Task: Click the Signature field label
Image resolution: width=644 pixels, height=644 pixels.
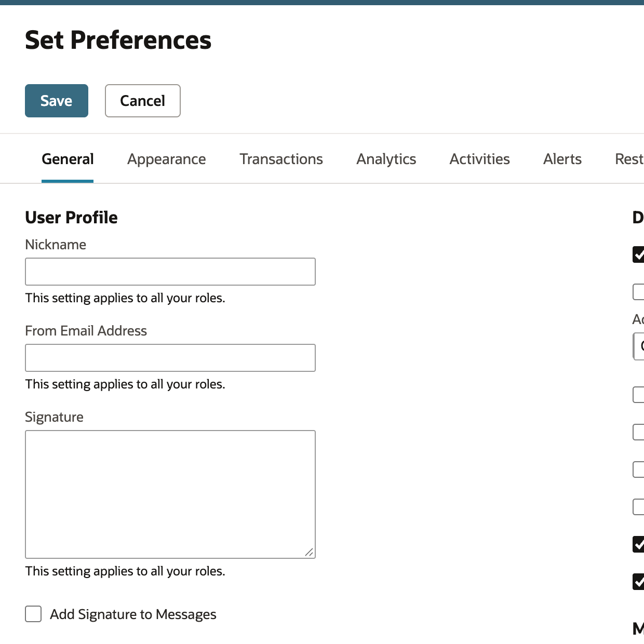Action: point(54,417)
